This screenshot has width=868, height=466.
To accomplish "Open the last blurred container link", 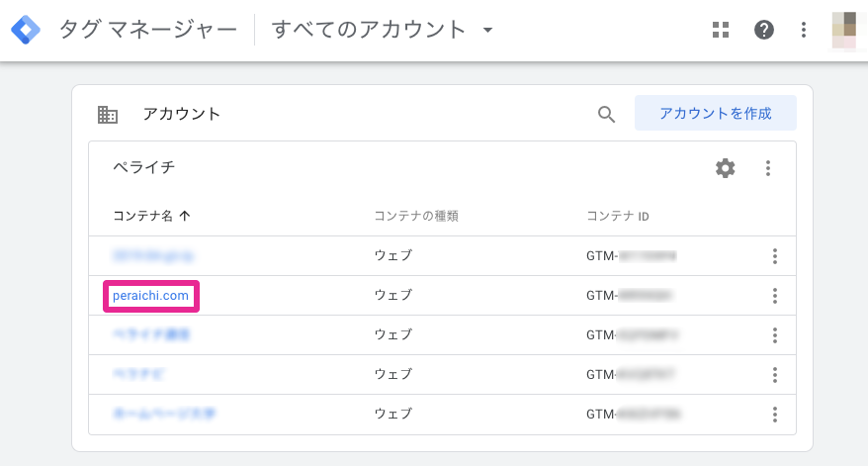I will click(x=164, y=414).
